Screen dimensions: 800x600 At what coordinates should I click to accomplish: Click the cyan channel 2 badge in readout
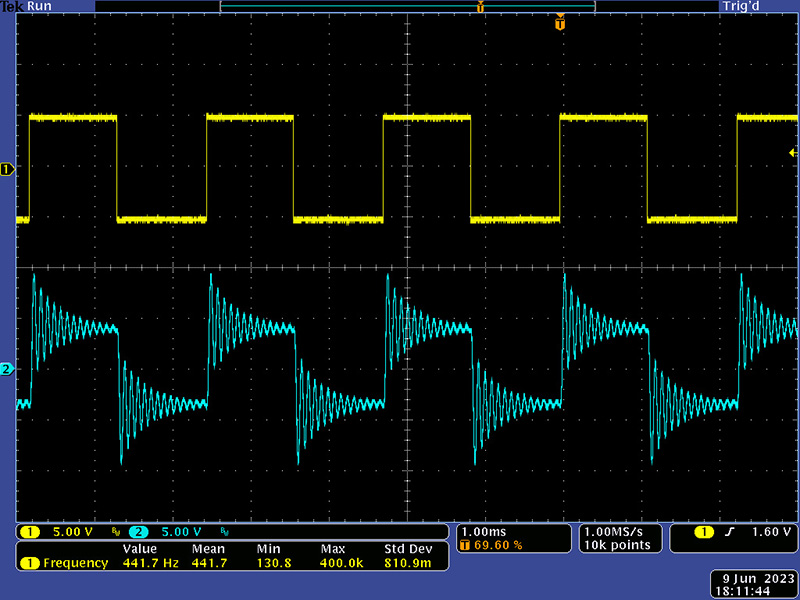tap(138, 531)
